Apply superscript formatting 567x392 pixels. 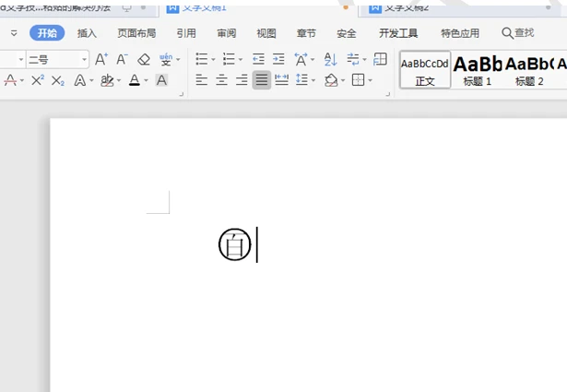[x=38, y=81]
